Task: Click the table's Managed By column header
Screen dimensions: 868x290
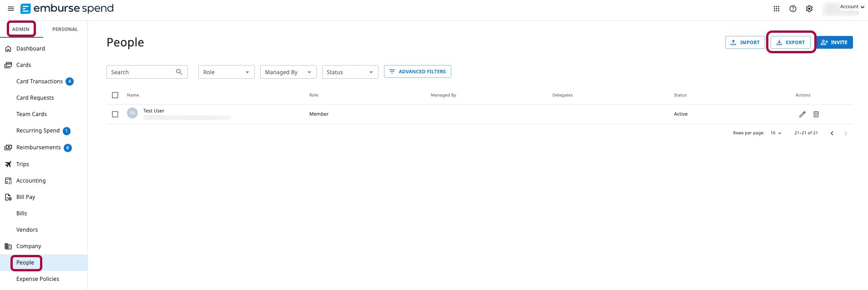Action: pos(444,95)
